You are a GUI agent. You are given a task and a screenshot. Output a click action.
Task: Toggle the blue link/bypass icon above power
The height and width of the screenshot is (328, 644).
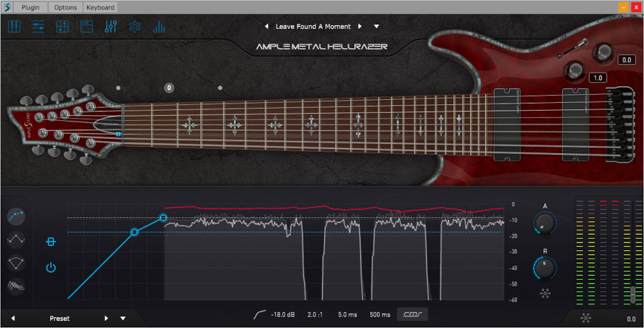click(x=50, y=242)
